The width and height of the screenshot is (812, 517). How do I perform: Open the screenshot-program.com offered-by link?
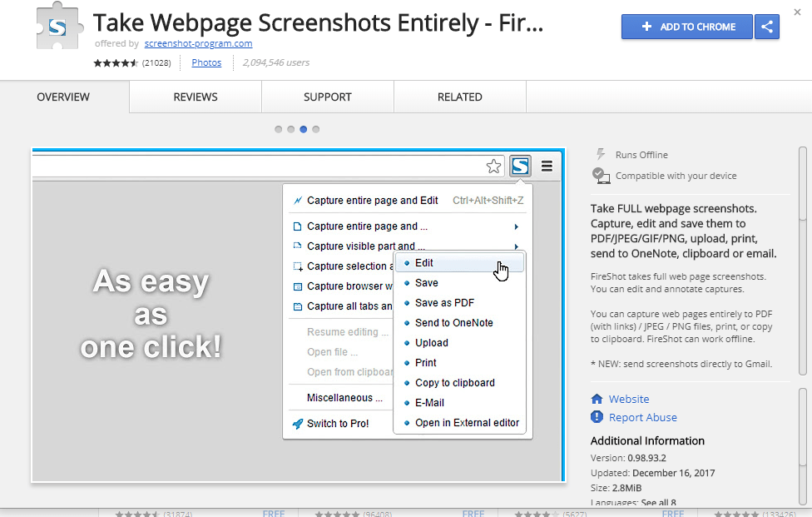198,43
